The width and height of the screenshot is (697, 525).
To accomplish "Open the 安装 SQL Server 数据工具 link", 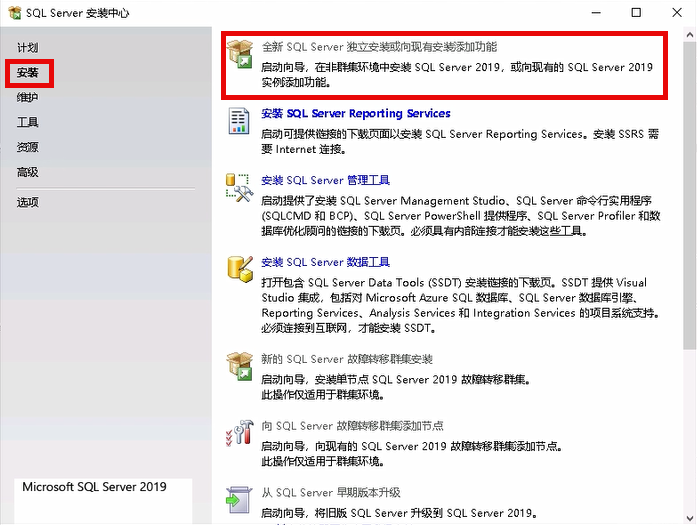I will tap(325, 263).
